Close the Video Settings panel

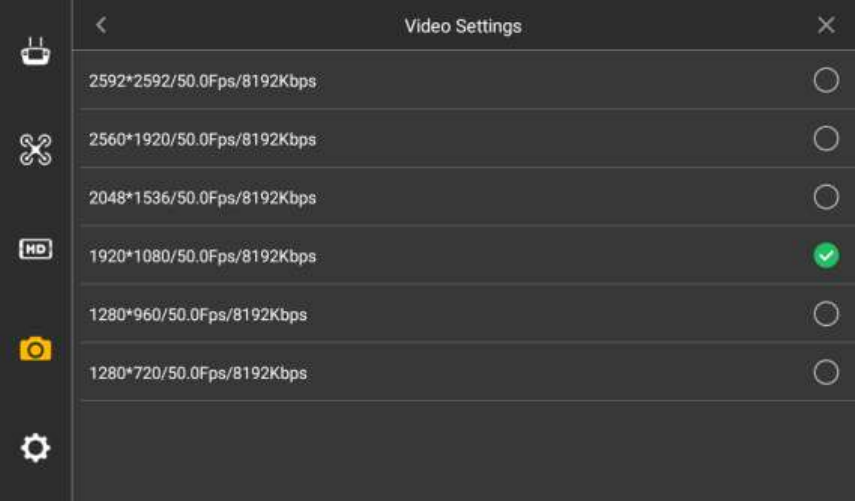[826, 25]
